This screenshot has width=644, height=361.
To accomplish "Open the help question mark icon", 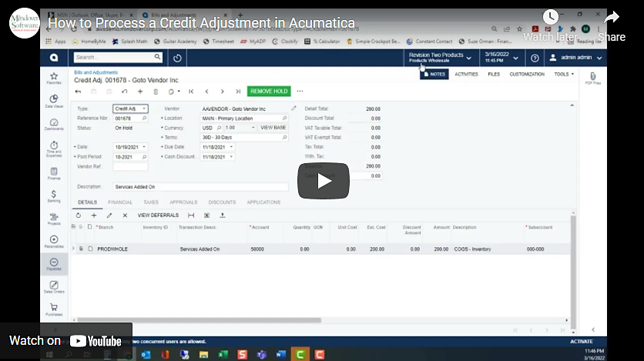I will [535, 58].
